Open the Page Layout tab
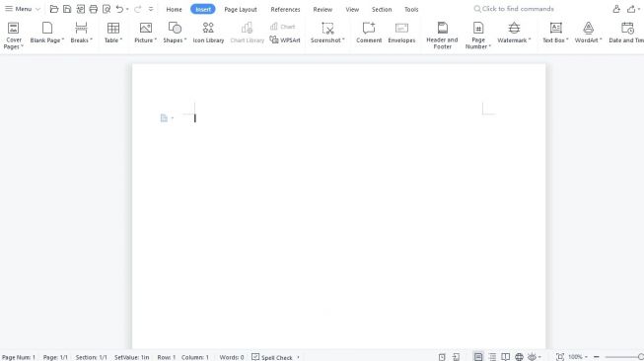Viewport: 644px width, 361px height. click(x=241, y=9)
